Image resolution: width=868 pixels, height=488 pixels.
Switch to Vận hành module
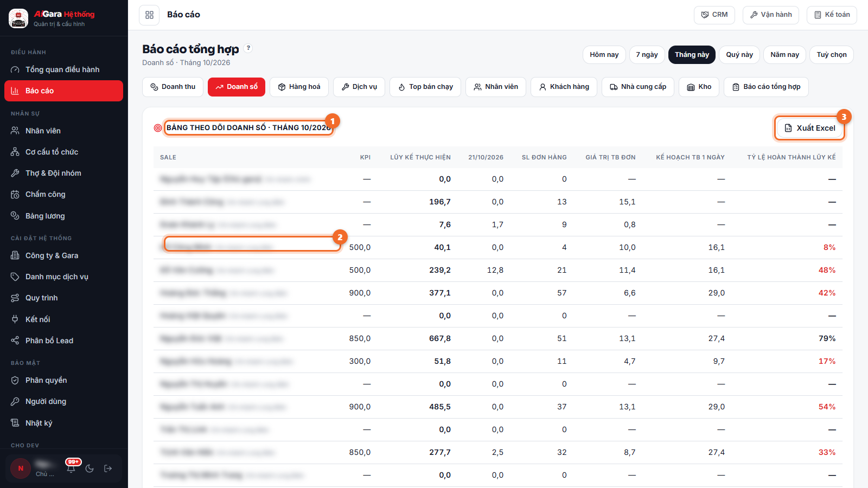point(771,15)
